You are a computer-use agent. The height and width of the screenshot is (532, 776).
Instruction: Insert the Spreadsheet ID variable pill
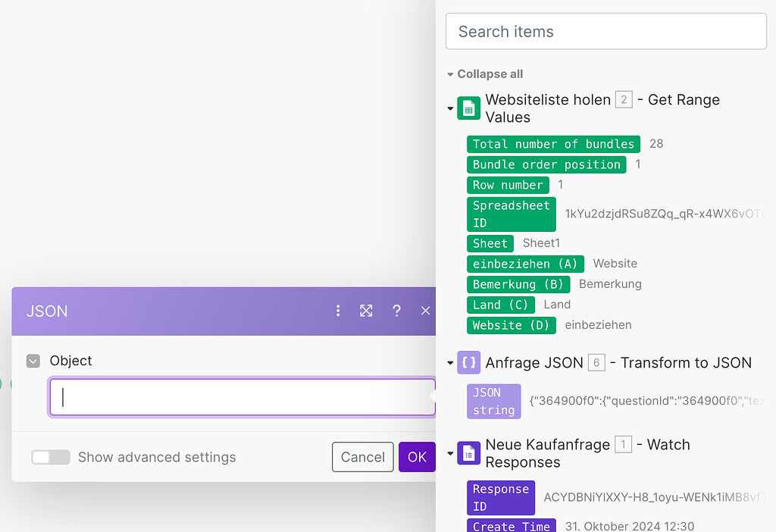(x=511, y=214)
